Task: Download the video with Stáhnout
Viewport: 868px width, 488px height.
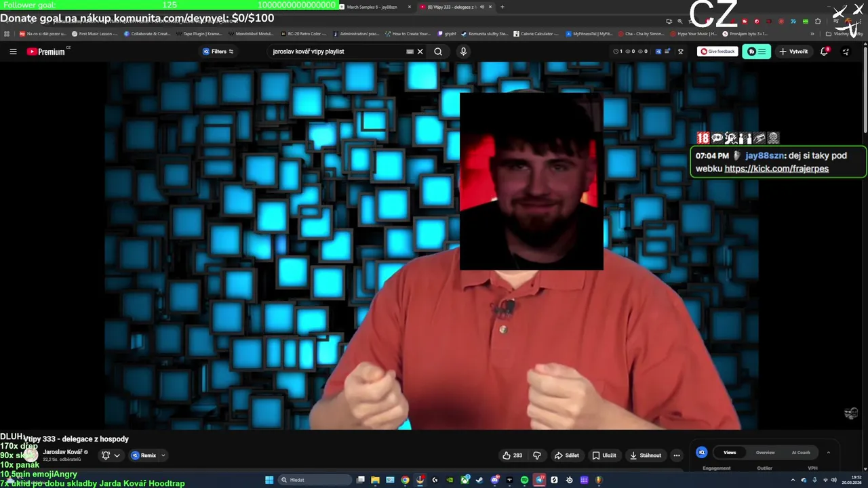Action: coord(646,455)
